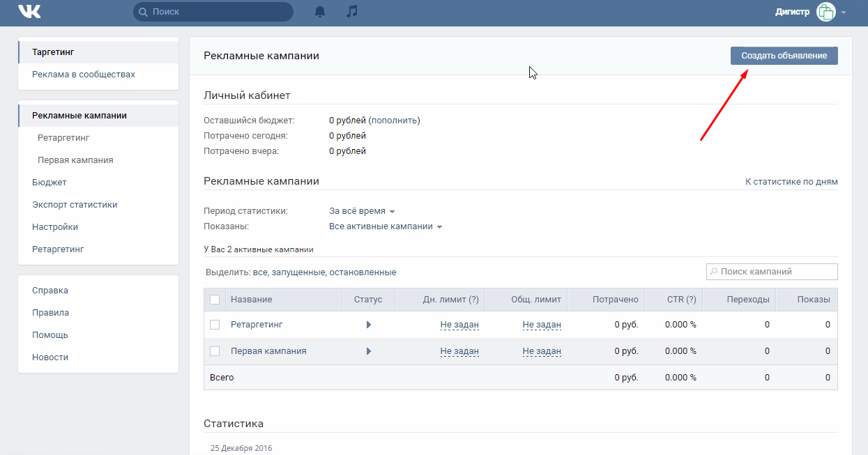Screen dimensions: 868x455
Task: Open Реклама в сообществах in sidebar
Action: (x=84, y=75)
